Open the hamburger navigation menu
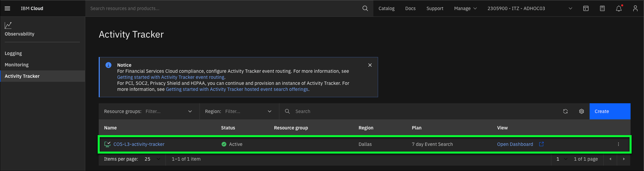Image resolution: width=644 pixels, height=171 pixels. (7, 8)
